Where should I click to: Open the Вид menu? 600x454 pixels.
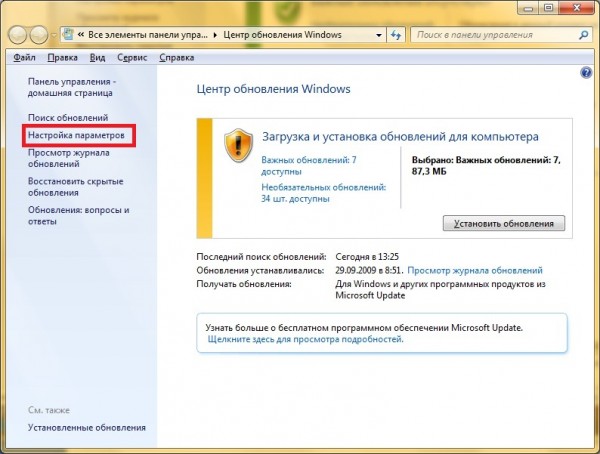pos(97,57)
